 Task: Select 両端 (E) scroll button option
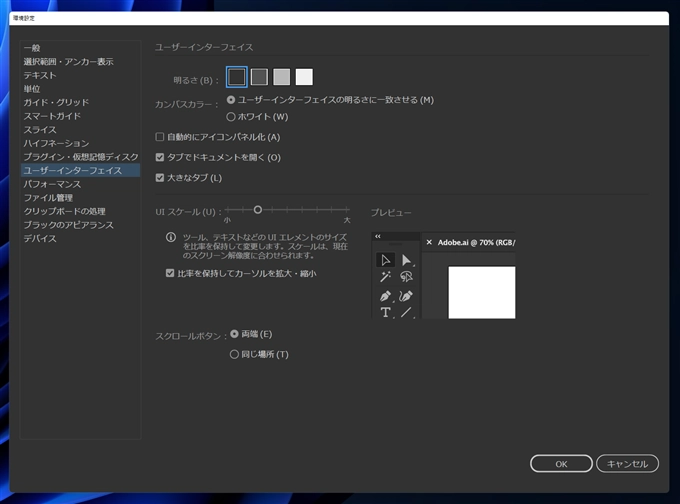click(251, 334)
